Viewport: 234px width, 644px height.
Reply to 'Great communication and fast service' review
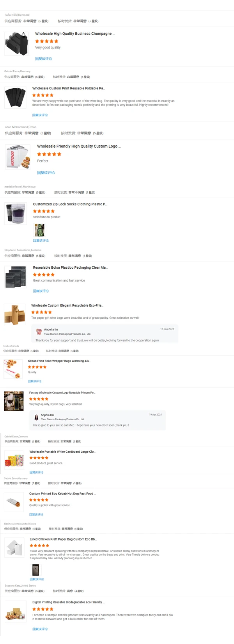tap(41, 291)
